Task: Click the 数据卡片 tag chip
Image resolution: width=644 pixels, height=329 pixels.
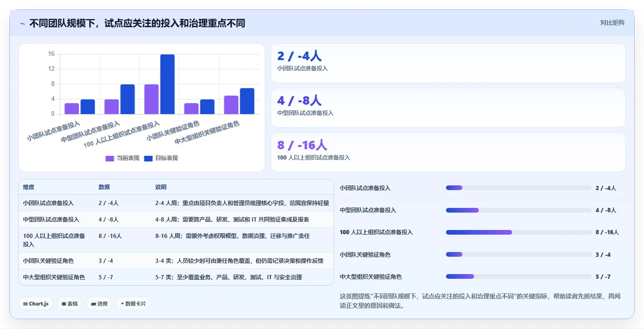Action: [133, 304]
